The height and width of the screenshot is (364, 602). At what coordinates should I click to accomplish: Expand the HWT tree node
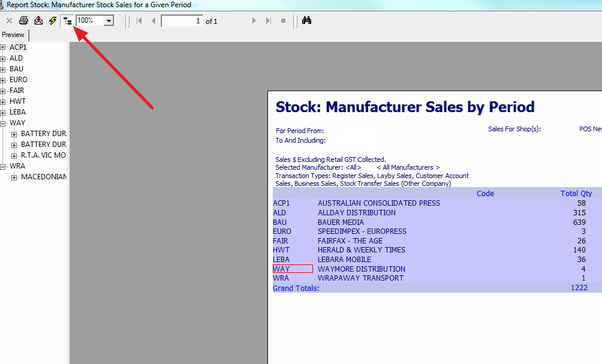(x=2, y=102)
